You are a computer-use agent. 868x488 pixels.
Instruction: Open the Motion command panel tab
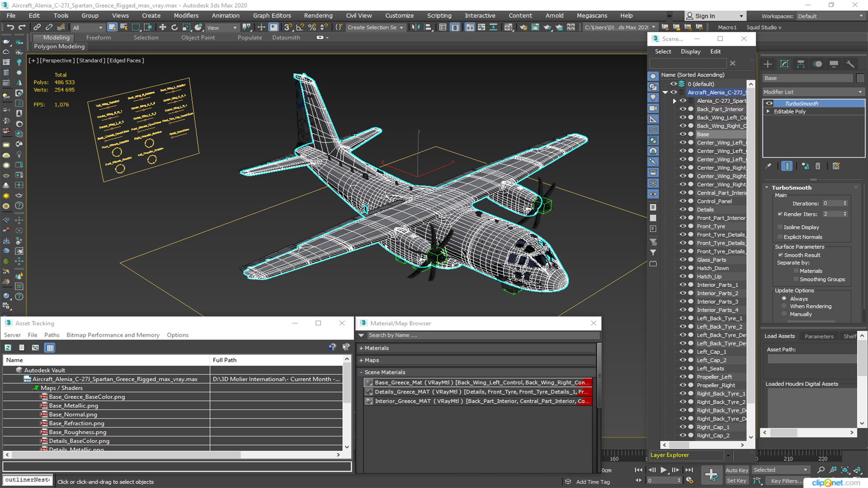click(817, 64)
